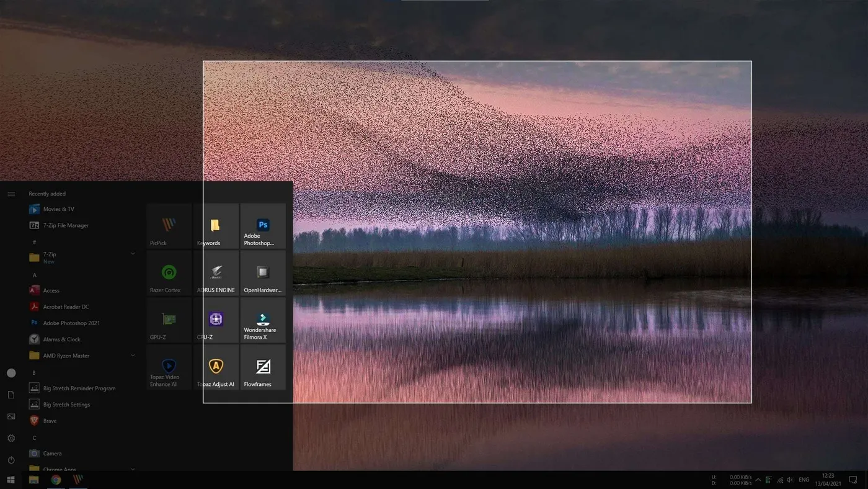
Task: Open Pictures icon in Start sidebar
Action: click(x=11, y=416)
